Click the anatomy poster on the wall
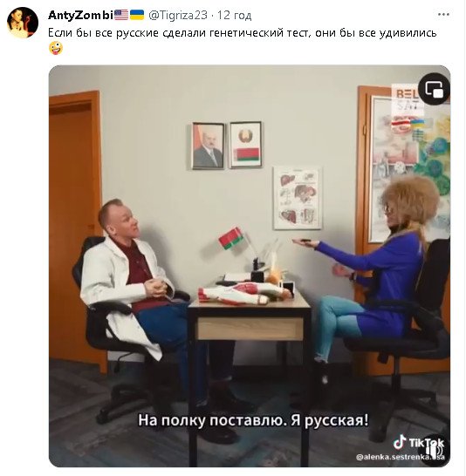466x476 pixels. point(297,198)
